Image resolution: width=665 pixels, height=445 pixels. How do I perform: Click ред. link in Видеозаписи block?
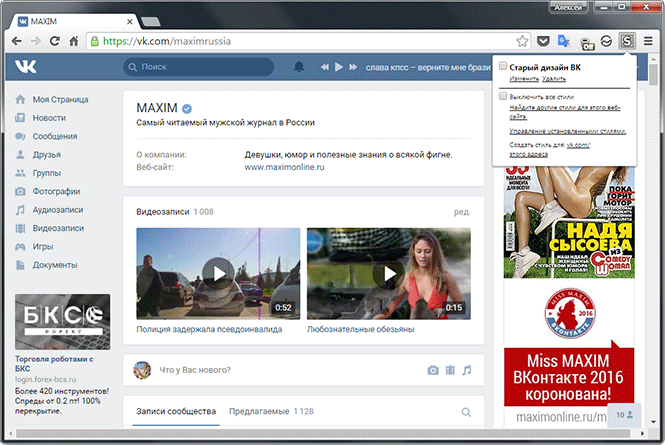coord(462,212)
